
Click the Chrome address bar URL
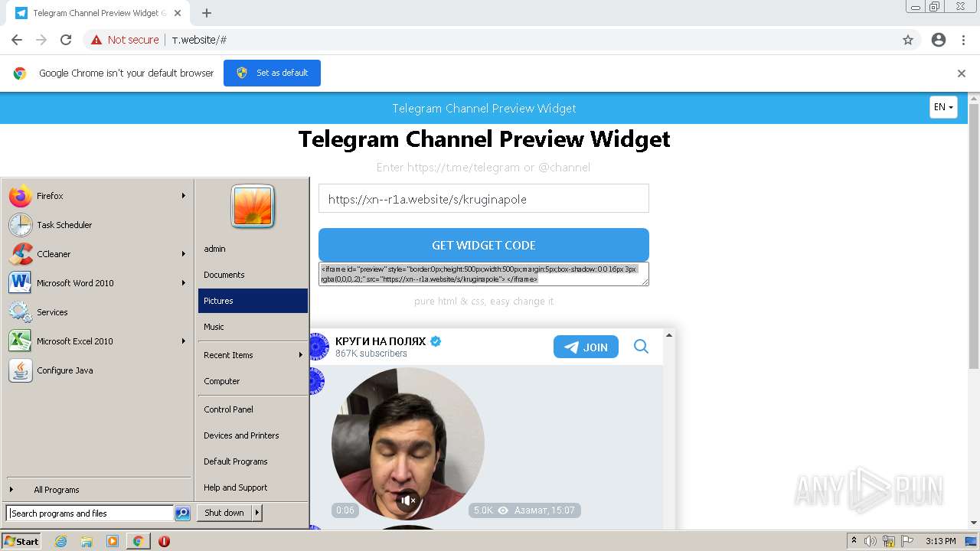[199, 40]
